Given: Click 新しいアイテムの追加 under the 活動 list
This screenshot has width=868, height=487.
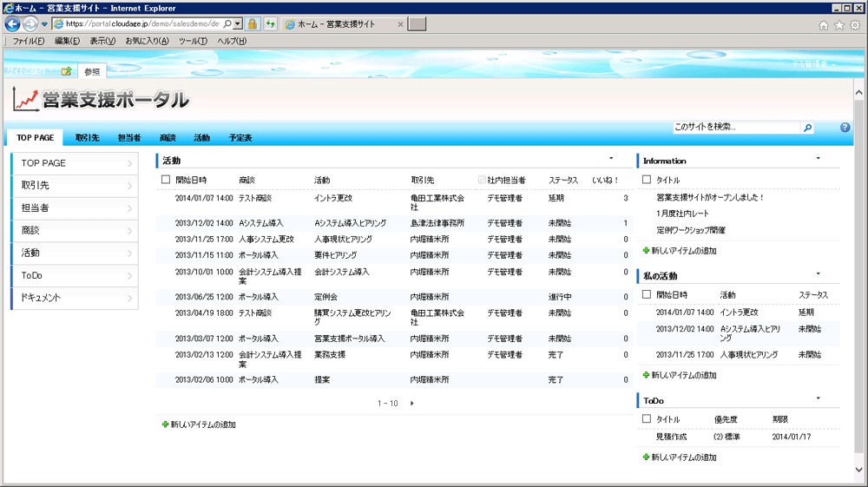Looking at the screenshot, I should [202, 424].
